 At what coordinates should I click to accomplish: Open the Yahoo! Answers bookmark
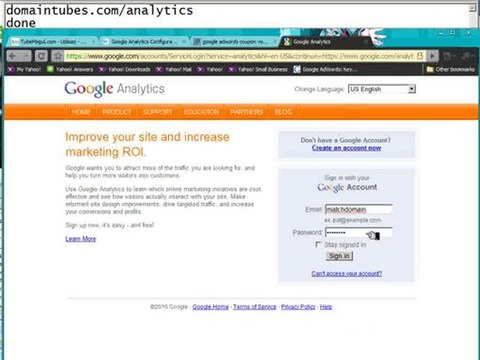click(x=70, y=69)
